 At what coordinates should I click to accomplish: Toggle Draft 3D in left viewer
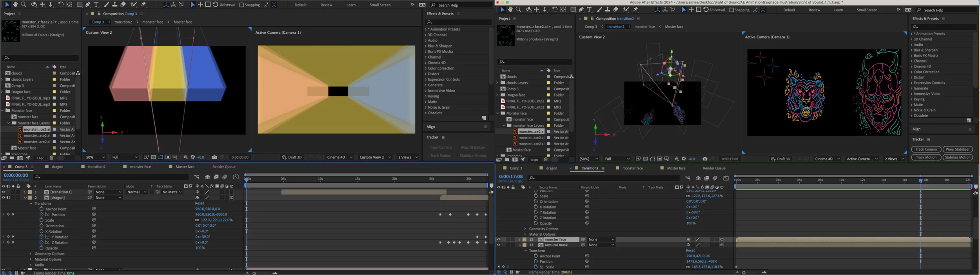coord(292,157)
